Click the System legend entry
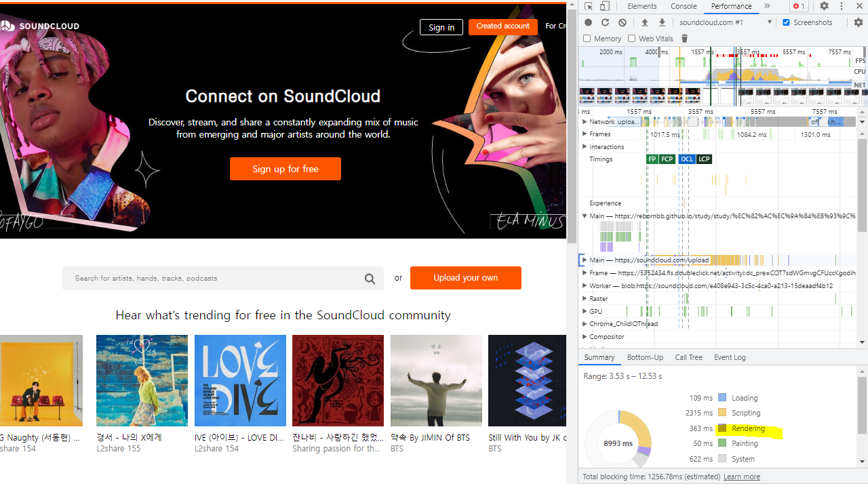The width and height of the screenshot is (868, 484). [x=743, y=459]
